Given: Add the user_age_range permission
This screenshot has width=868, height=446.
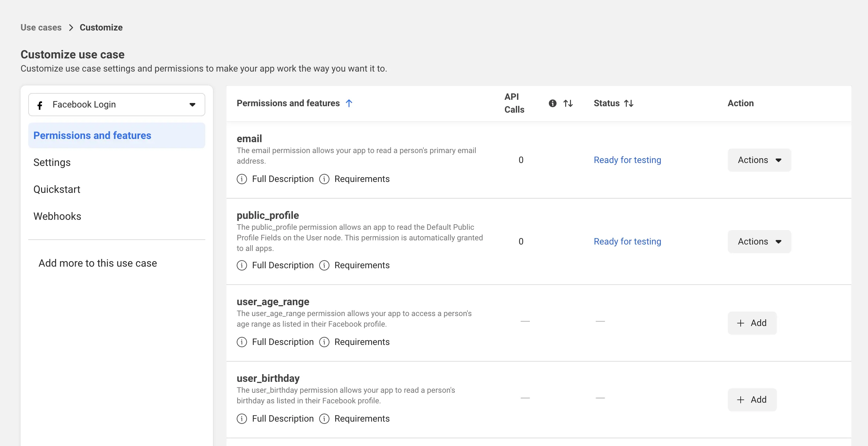Looking at the screenshot, I should [x=752, y=323].
